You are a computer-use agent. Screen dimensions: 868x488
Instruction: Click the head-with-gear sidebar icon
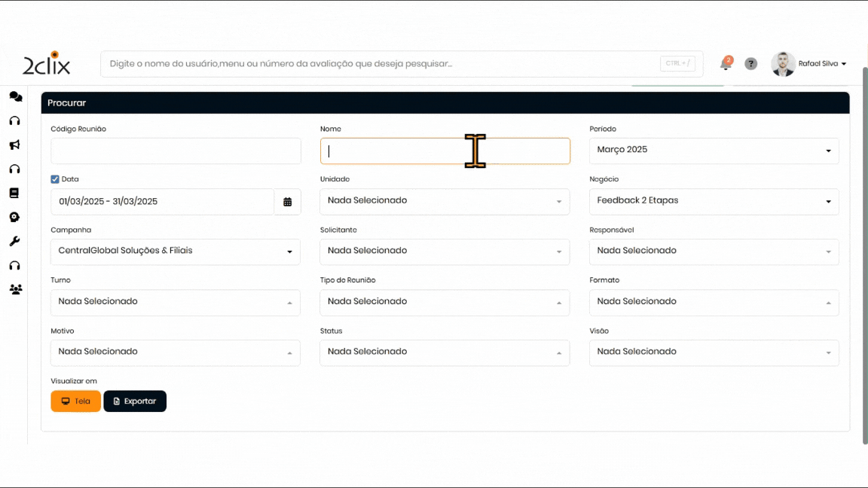[14, 217]
